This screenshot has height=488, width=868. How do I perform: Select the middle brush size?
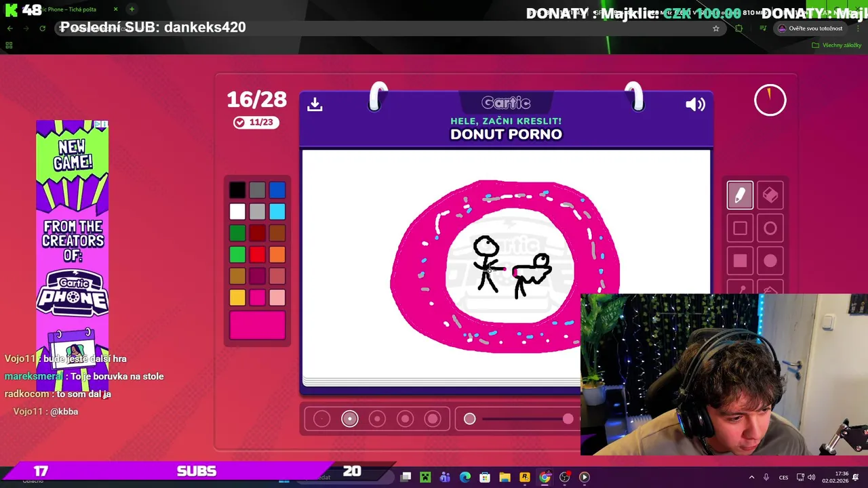(x=378, y=419)
